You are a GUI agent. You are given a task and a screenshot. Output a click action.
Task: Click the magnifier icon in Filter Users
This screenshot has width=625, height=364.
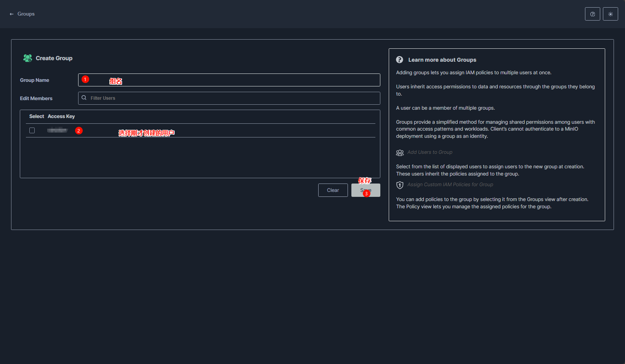(84, 98)
